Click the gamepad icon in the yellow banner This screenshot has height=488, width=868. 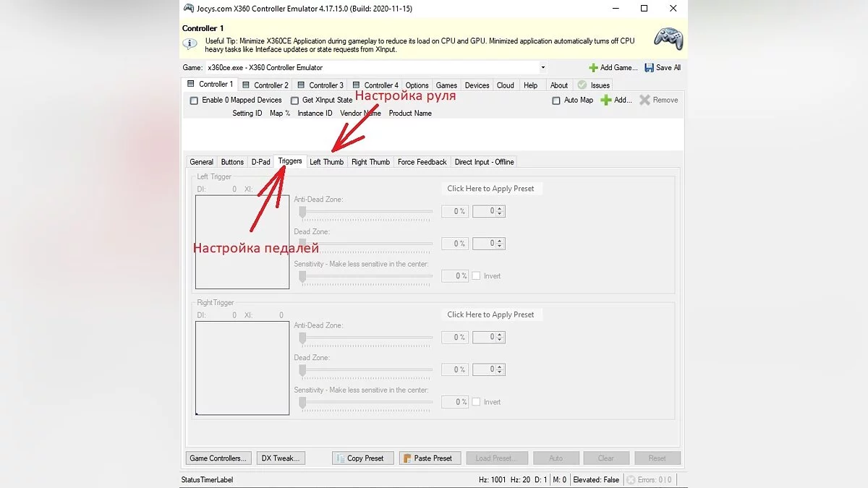[667, 39]
